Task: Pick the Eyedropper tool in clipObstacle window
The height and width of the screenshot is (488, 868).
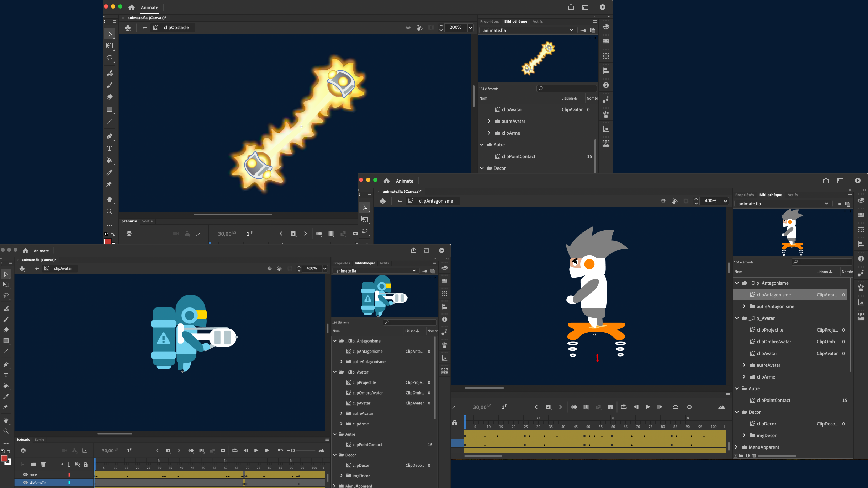Action: coord(110,172)
